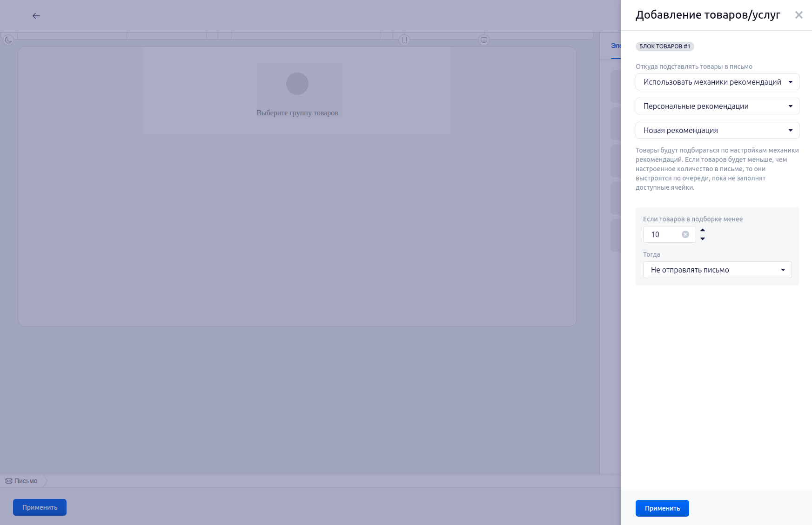Viewport: 812px width, 525px height.
Task: Click the label Если товаров в подборке менее
Action: [692, 219]
